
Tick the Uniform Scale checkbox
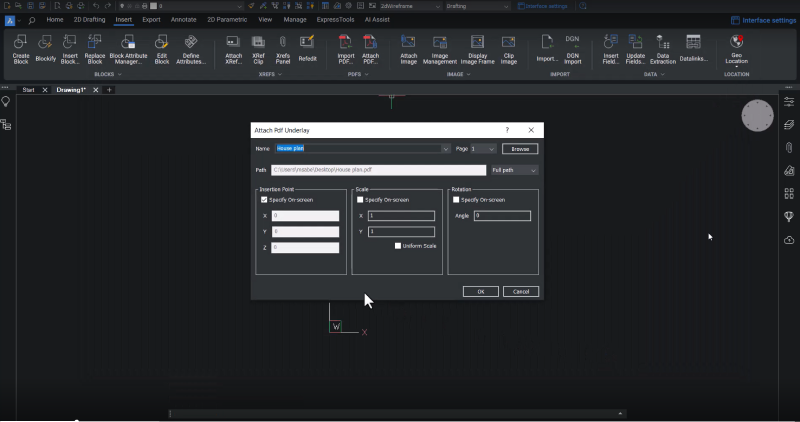point(398,245)
